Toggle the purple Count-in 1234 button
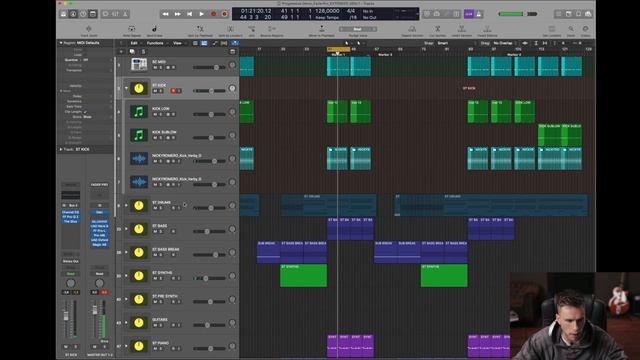Screen dimensions: 640x360 (469, 14)
